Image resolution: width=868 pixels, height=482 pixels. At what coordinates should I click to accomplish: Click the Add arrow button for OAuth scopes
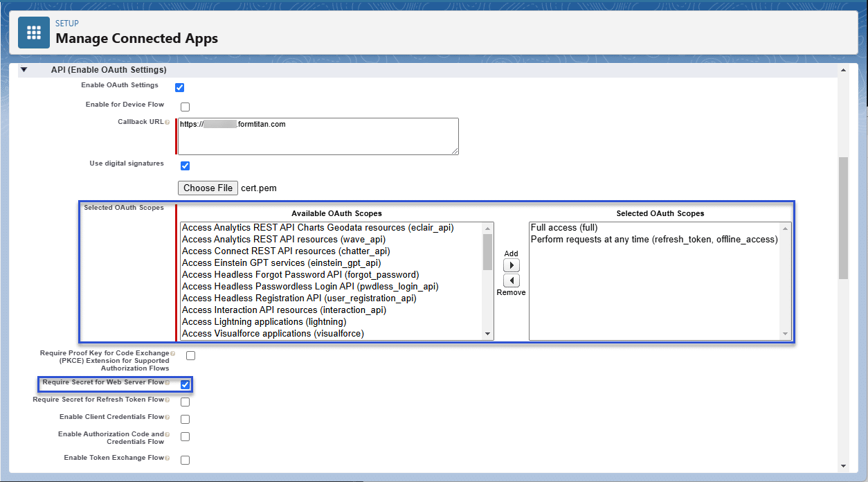click(511, 265)
